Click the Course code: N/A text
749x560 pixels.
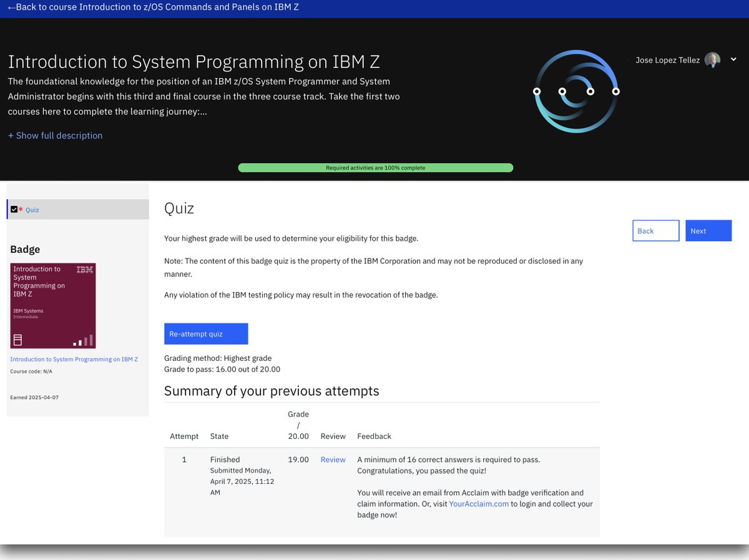(31, 371)
